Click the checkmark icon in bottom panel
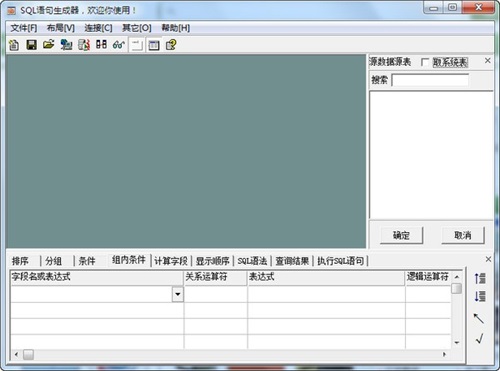 point(480,339)
